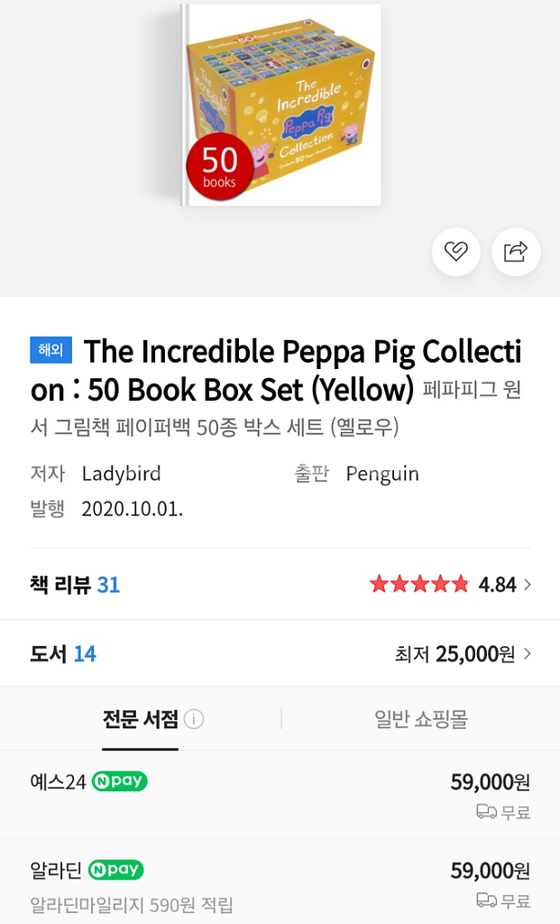Switch to the 일반 쇼핑몰 tab

point(420,719)
